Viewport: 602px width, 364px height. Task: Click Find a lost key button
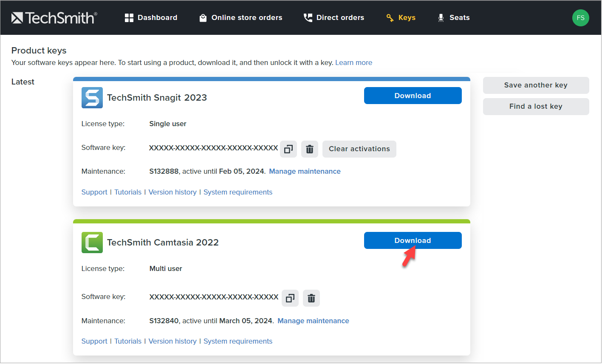point(536,107)
